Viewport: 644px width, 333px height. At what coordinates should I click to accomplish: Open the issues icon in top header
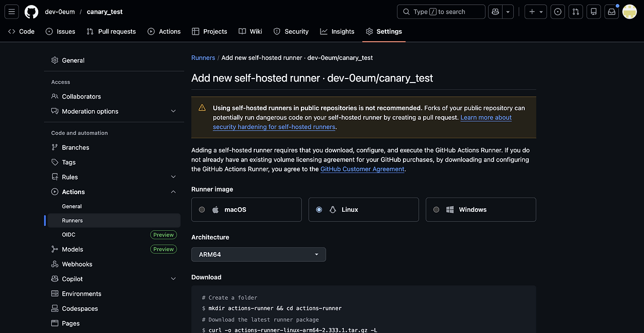[x=557, y=12]
